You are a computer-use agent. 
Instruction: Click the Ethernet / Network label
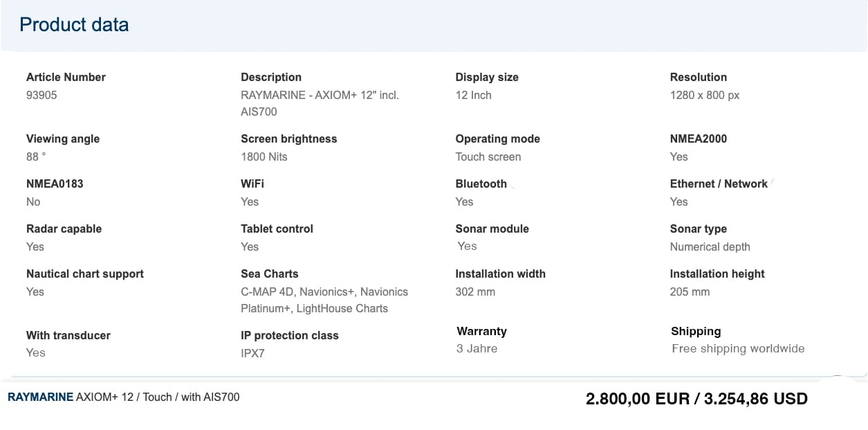[719, 183]
